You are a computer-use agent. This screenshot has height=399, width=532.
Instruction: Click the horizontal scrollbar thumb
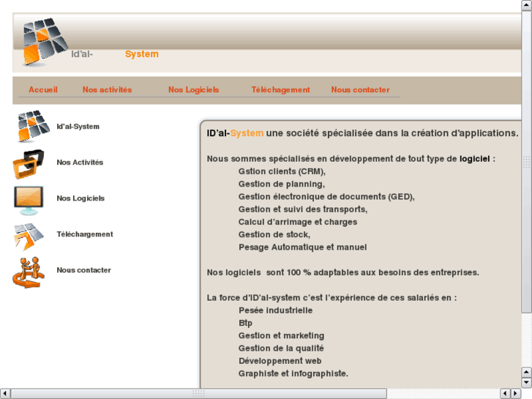coord(198,394)
